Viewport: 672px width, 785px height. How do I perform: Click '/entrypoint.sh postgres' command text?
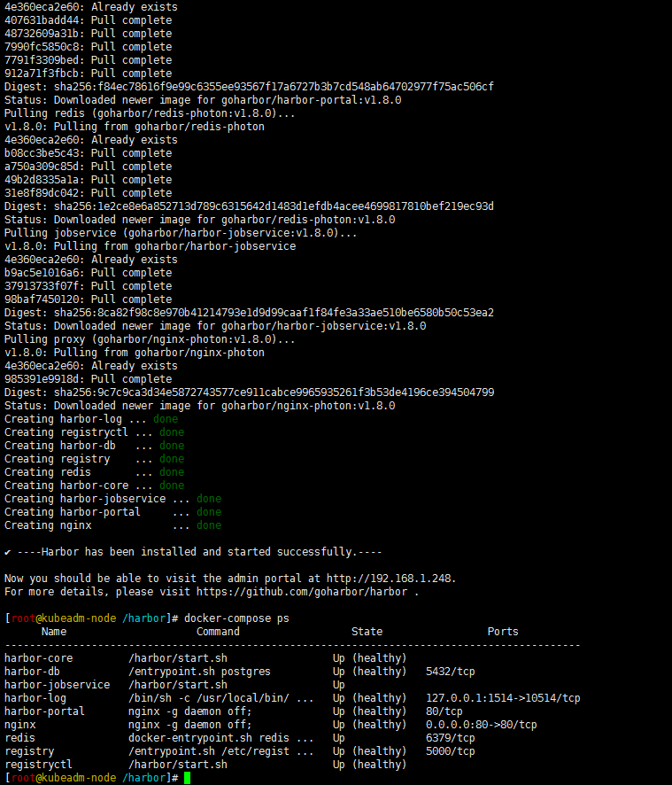point(199,672)
